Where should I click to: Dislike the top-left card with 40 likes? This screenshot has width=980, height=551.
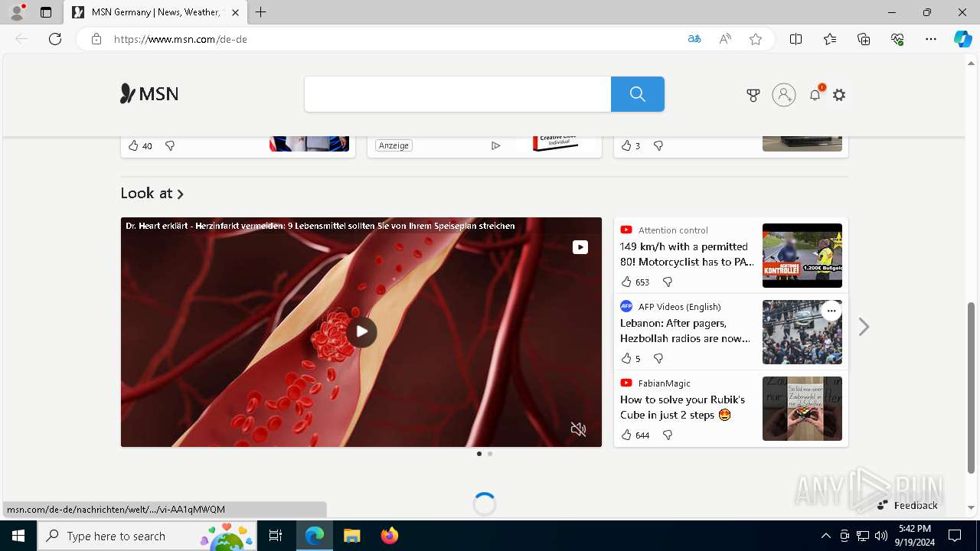[170, 145]
